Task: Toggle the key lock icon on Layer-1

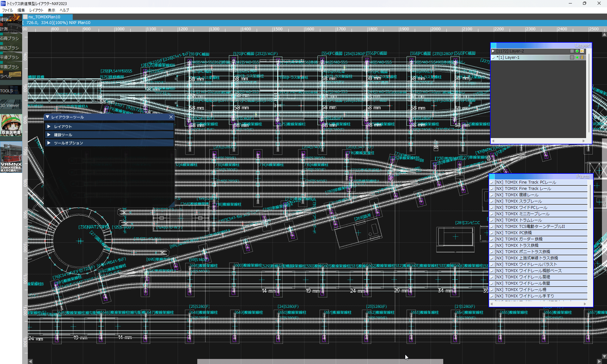Action: click(x=582, y=58)
